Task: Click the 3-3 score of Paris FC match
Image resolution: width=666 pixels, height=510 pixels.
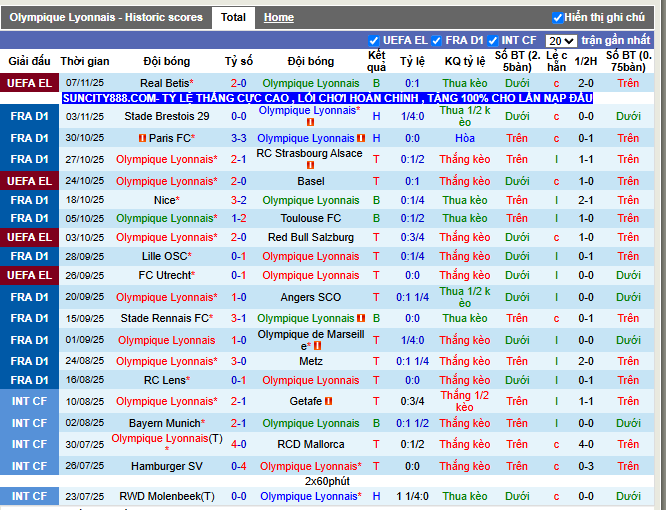Action: point(239,138)
